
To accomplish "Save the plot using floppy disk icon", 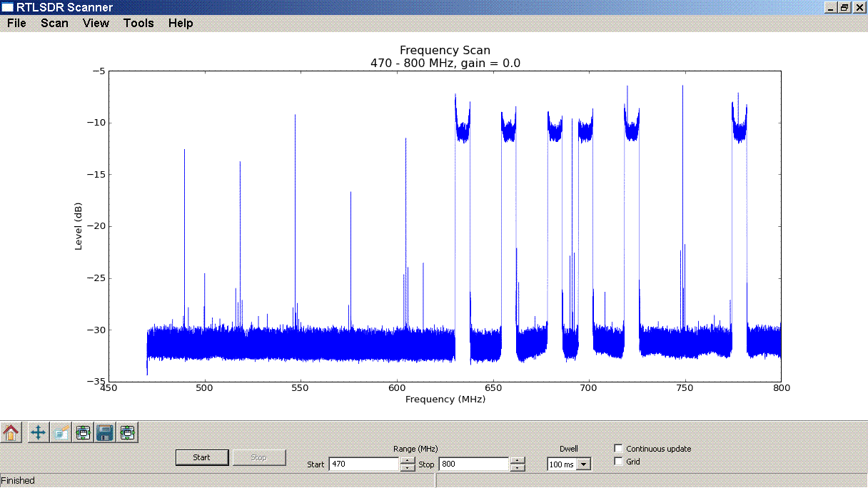I will 106,432.
